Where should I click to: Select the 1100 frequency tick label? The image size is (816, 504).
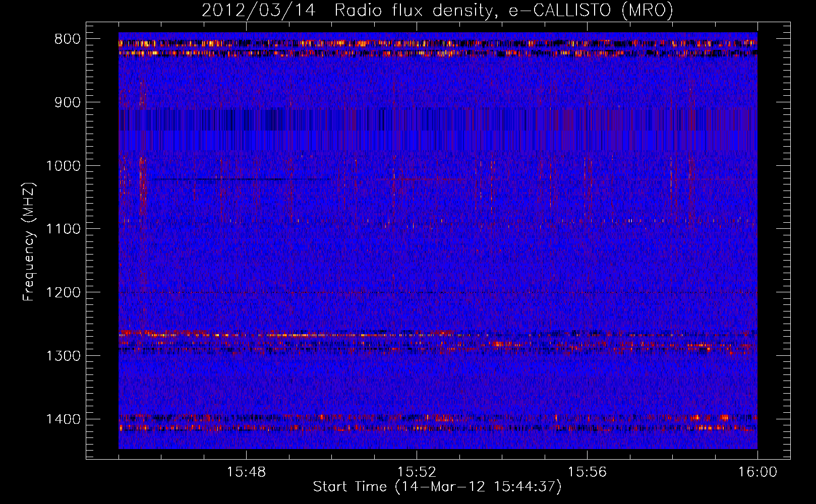pyautogui.click(x=64, y=229)
